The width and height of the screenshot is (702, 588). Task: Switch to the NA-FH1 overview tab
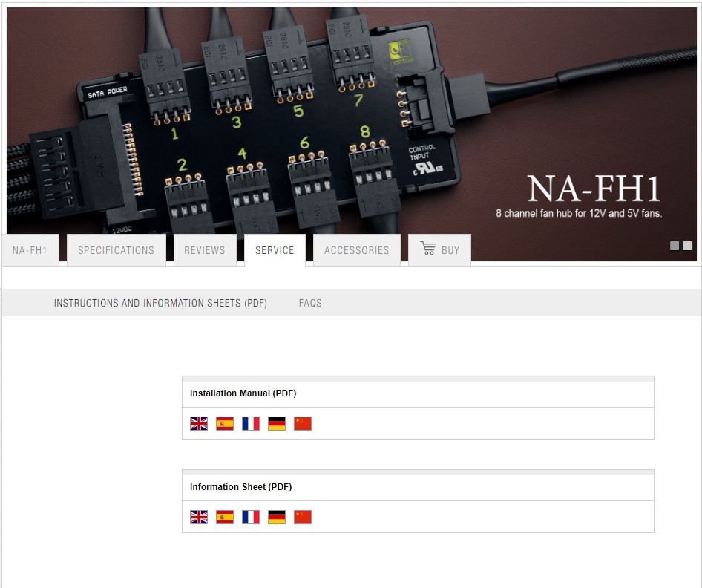(x=30, y=250)
